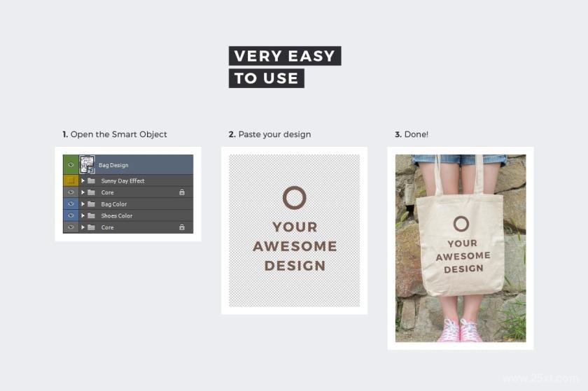
Task: Expand the Sunny Day Effect group triangle
Action: click(83, 180)
